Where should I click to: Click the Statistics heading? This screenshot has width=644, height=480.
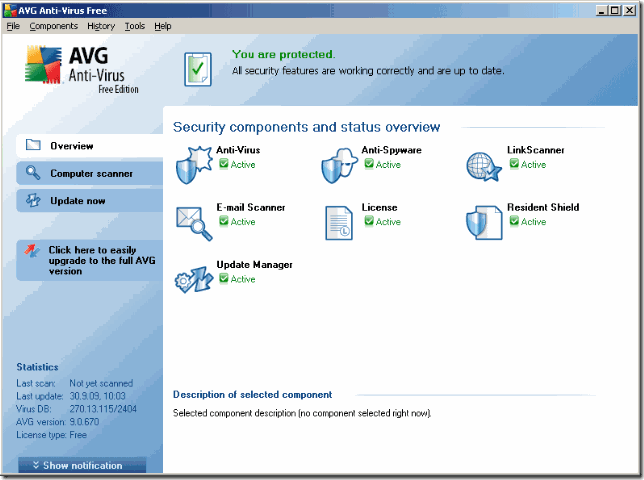(x=37, y=367)
